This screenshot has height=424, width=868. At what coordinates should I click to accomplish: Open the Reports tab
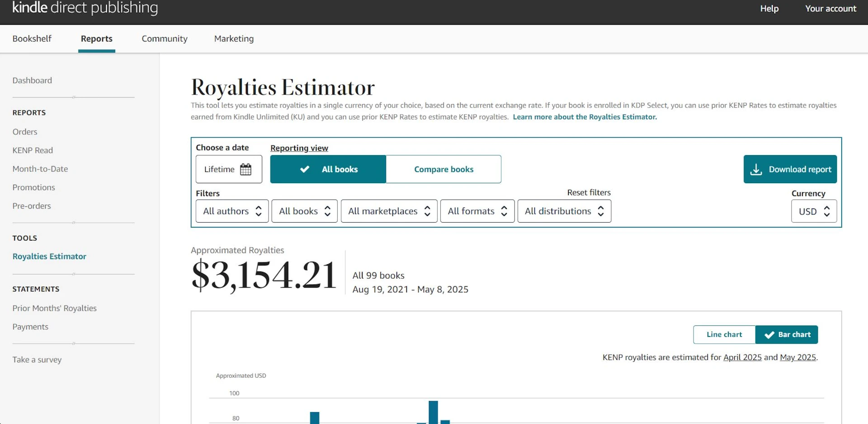97,38
